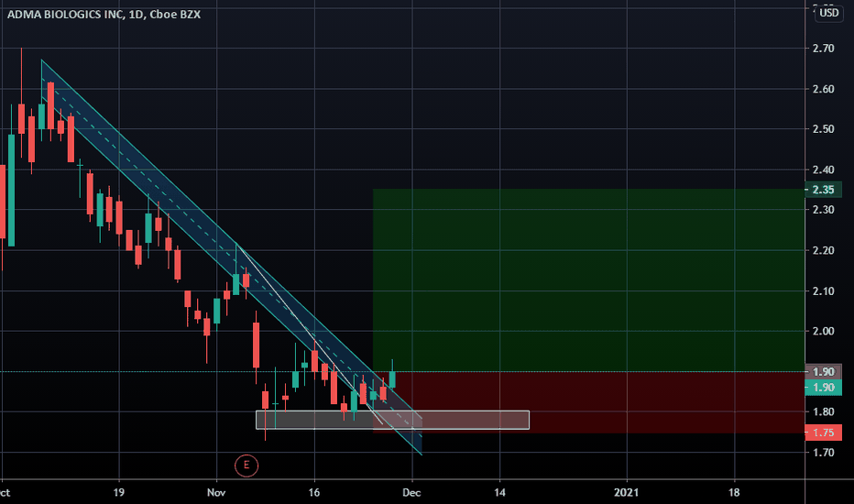Click the 16 date label on time axis

pyautogui.click(x=313, y=493)
